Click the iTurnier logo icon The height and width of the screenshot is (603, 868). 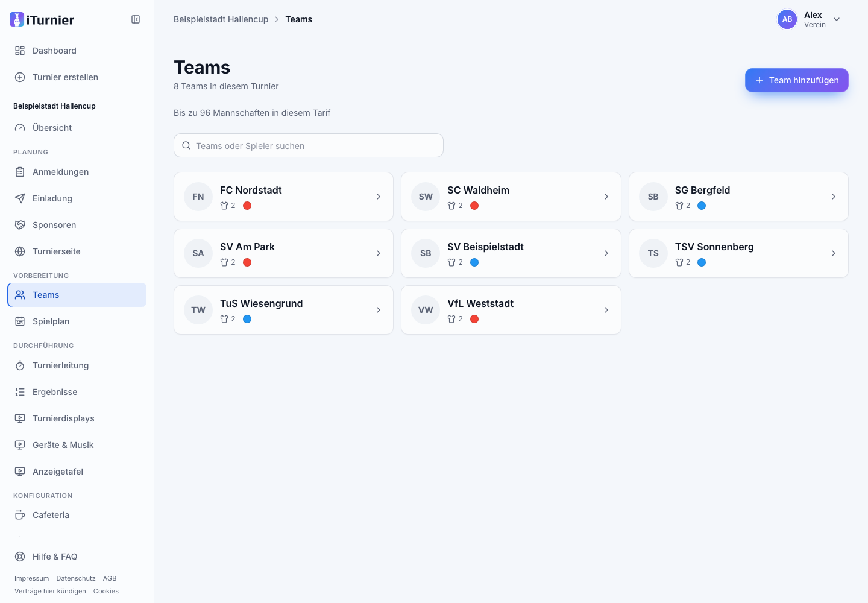pyautogui.click(x=17, y=19)
